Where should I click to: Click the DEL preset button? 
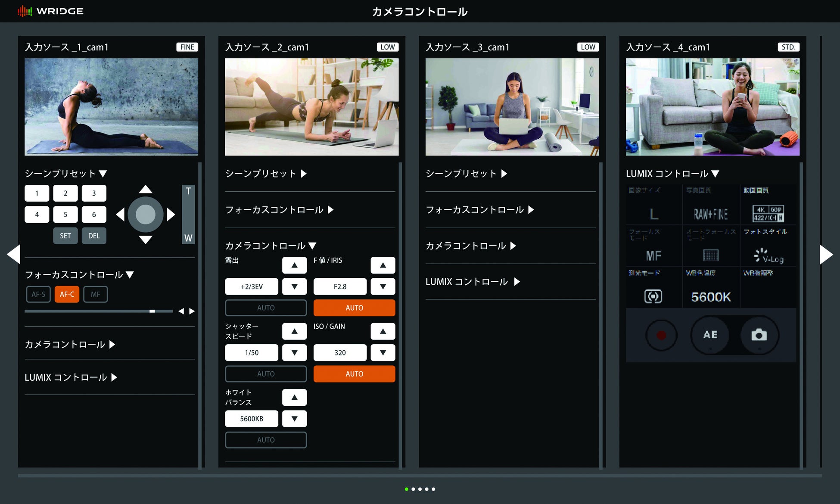(x=94, y=236)
